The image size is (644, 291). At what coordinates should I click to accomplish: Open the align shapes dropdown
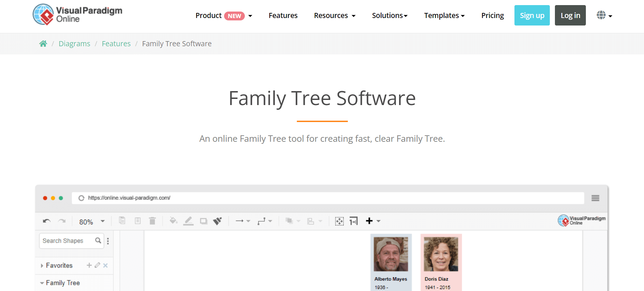[315, 221]
